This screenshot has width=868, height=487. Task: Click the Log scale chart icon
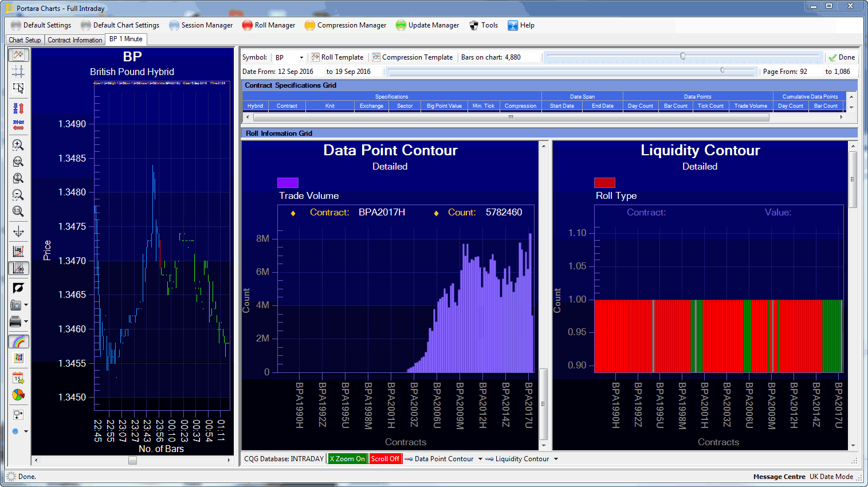18,251
